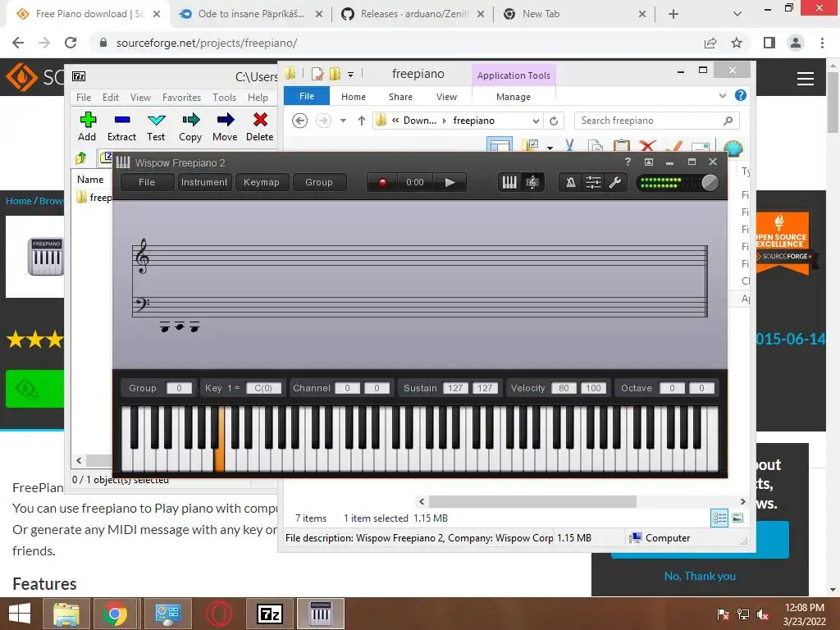This screenshot has height=630, width=840.
Task: Open the Group menu in Freepiano
Action: [x=319, y=182]
